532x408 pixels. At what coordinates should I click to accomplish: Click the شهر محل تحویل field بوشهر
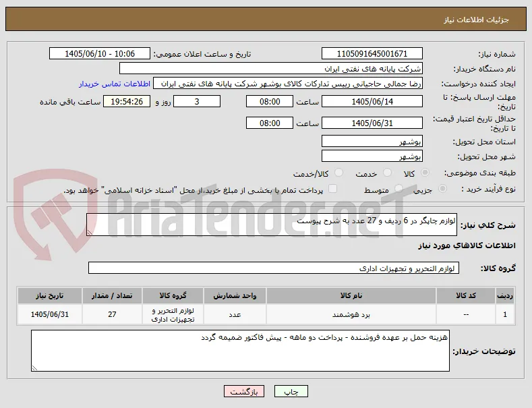tap(372, 156)
